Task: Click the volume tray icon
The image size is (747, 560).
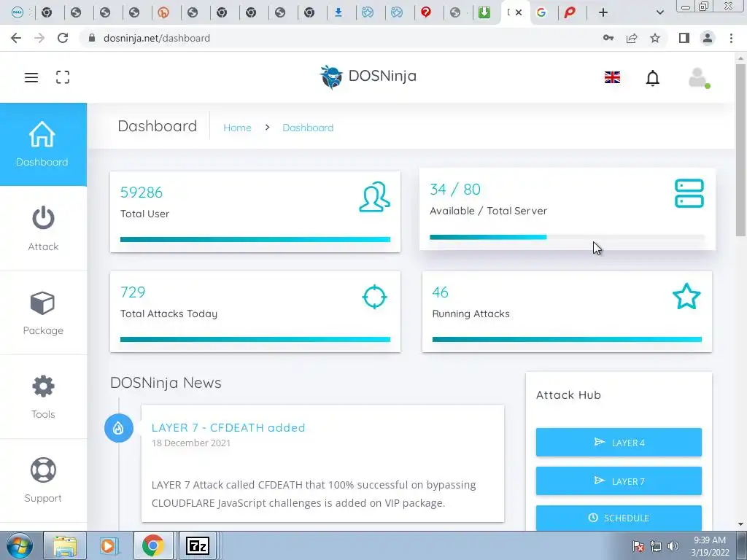Action: (x=673, y=546)
